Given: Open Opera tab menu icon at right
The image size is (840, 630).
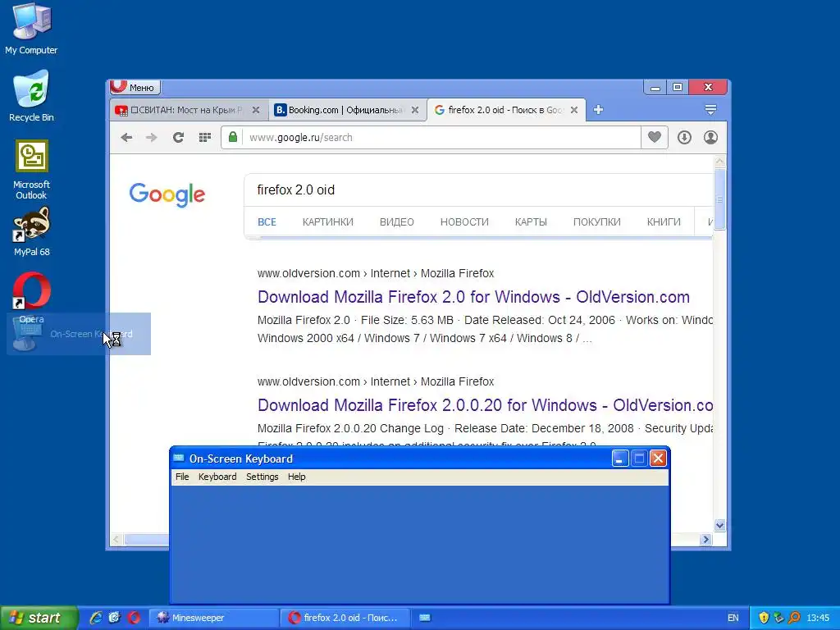Looking at the screenshot, I should click(x=710, y=110).
